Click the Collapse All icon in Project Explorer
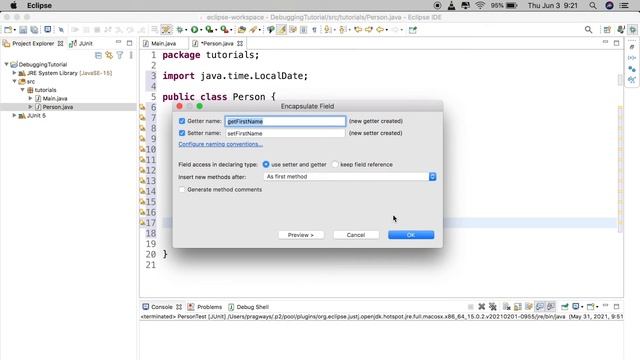 [x=98, y=55]
